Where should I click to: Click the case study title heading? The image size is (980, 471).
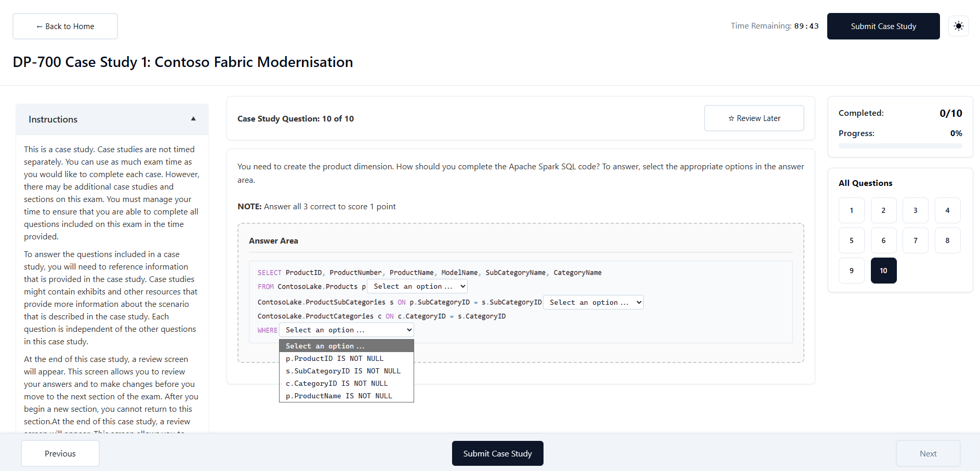point(183,62)
